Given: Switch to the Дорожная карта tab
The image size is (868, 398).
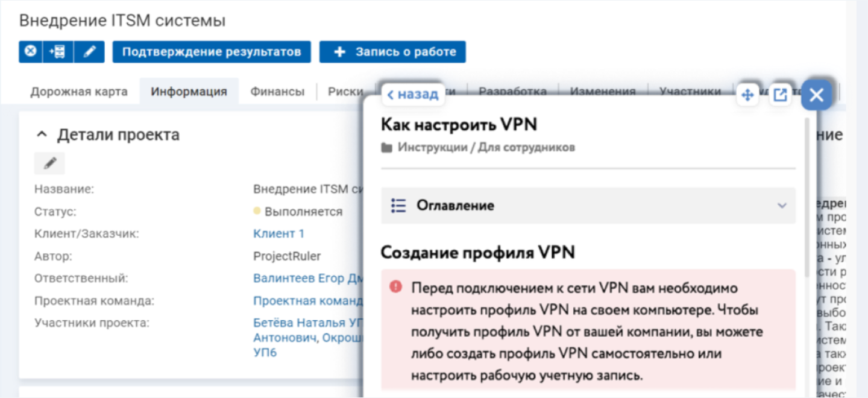Looking at the screenshot, I should (79, 92).
